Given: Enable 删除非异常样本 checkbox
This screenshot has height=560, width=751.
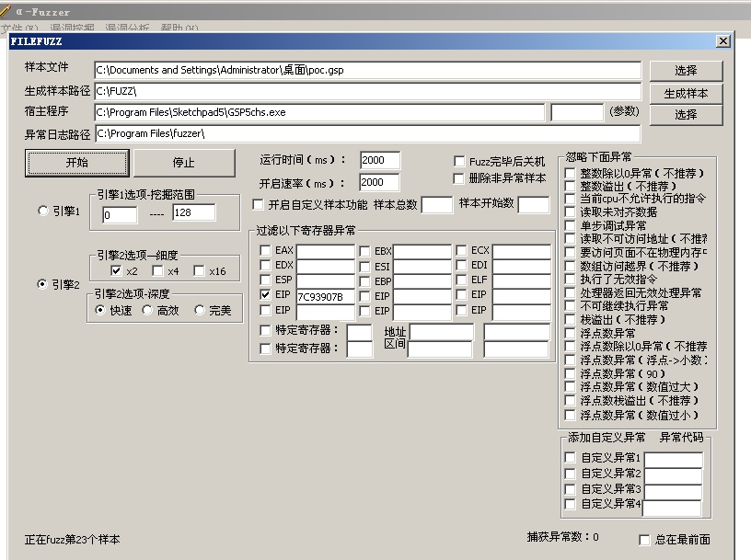Looking at the screenshot, I should click(460, 178).
